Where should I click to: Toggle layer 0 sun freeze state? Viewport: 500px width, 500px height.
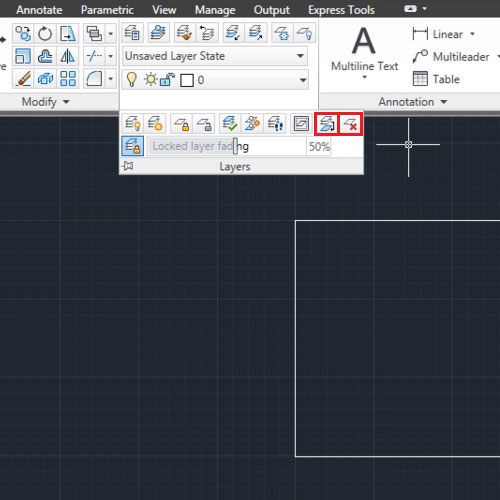pos(150,80)
